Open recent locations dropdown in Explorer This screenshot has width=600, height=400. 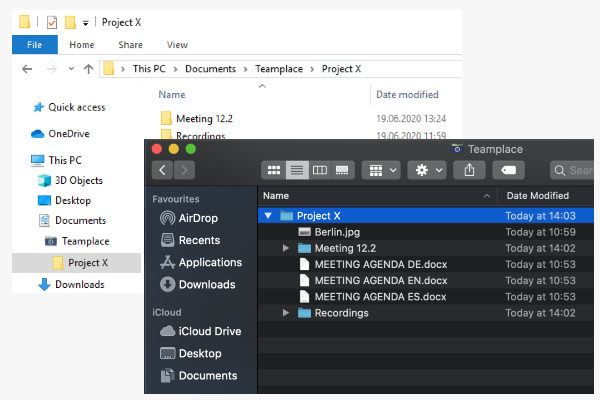[x=71, y=69]
